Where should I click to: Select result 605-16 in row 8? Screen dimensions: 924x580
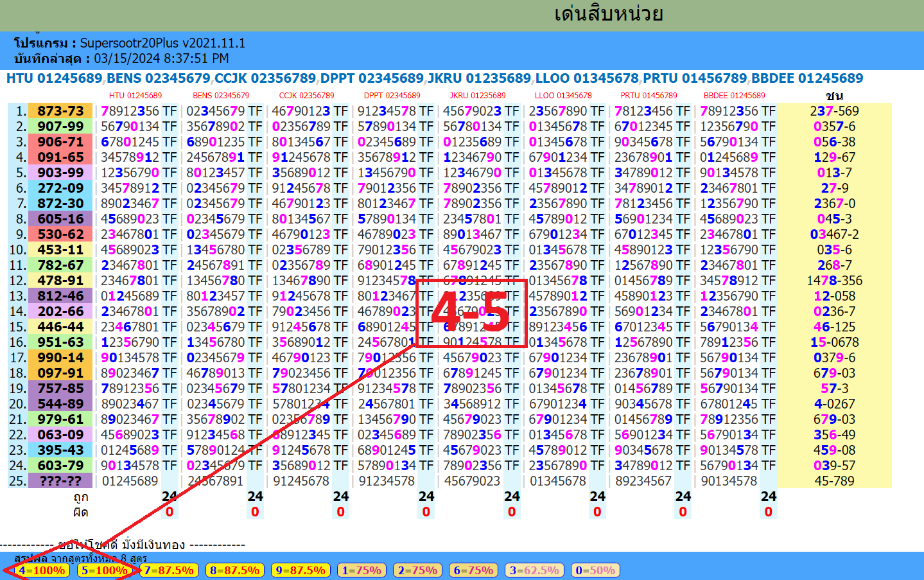pos(61,219)
